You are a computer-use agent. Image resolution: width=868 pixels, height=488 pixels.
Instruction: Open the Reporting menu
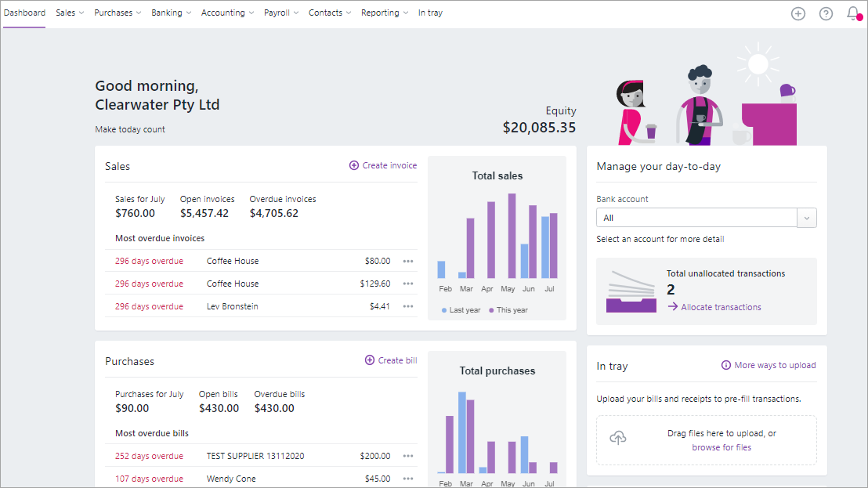(x=384, y=13)
